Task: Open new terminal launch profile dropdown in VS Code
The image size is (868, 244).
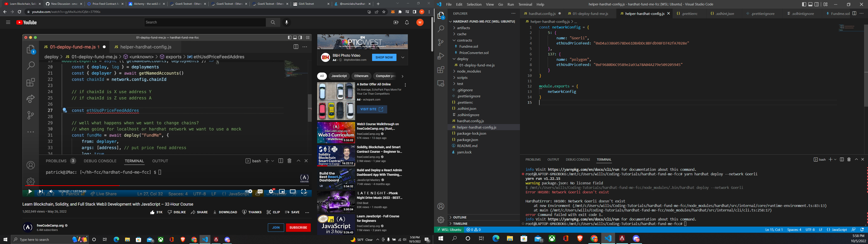Action: 835,160
